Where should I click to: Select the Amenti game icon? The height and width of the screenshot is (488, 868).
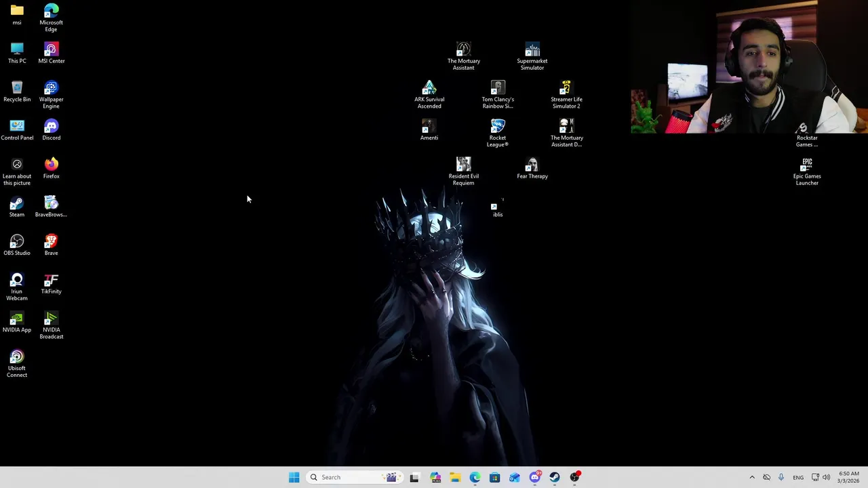pyautogui.click(x=429, y=129)
